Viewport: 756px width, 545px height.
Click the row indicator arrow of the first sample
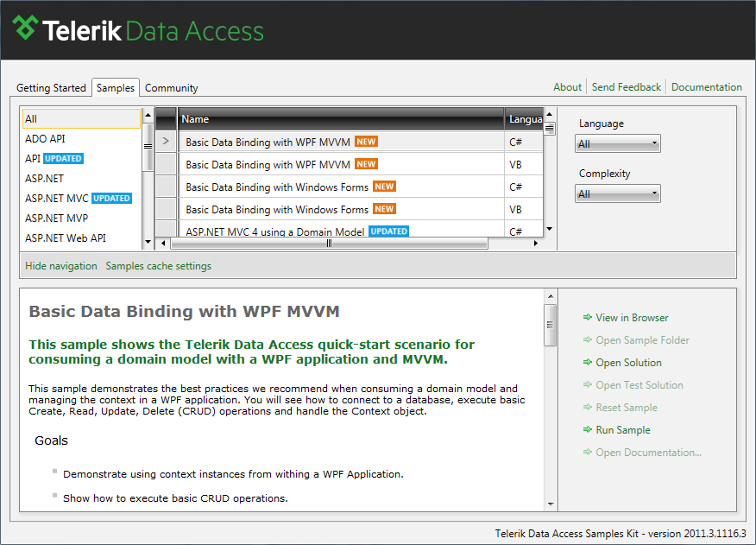pos(166,142)
